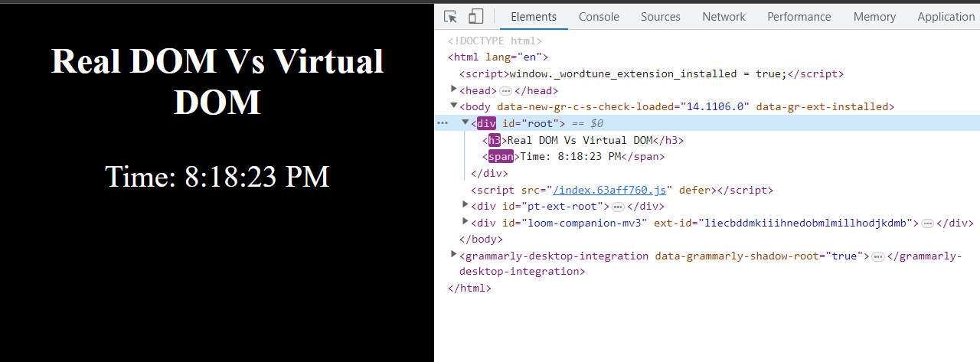Select the closing </html> tag row
This screenshot has width=980, height=362.
tap(469, 289)
